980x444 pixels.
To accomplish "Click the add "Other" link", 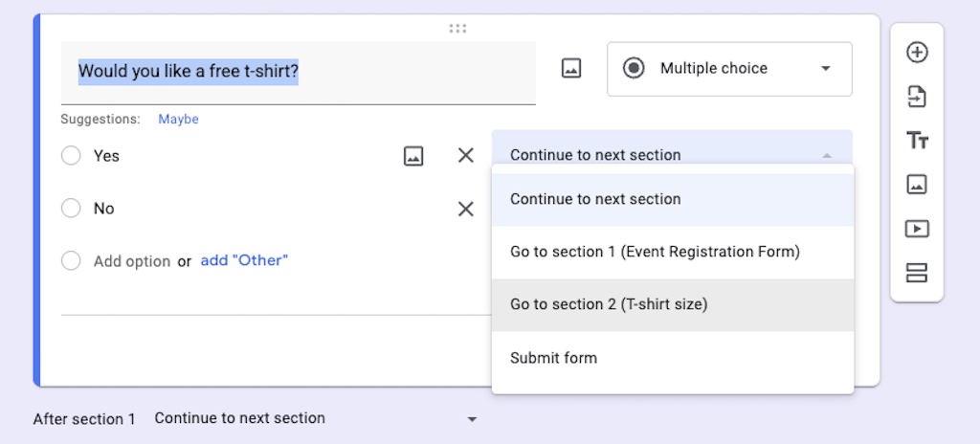I will tap(244, 261).
